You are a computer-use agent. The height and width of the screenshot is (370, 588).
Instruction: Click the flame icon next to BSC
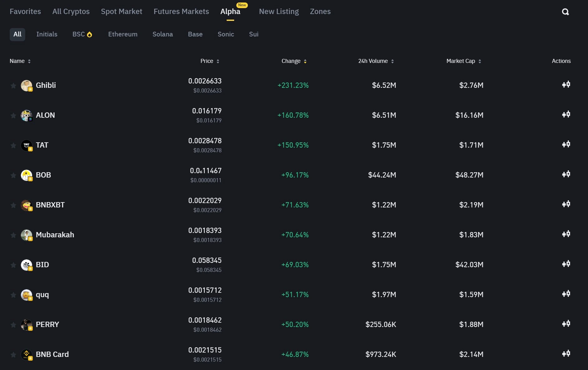[x=90, y=34]
